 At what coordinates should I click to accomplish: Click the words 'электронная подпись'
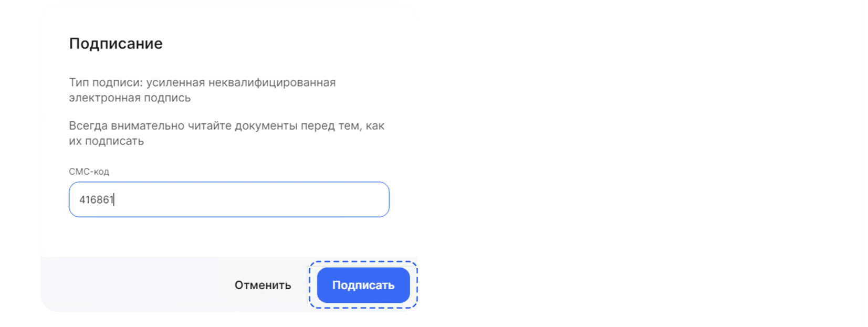[x=130, y=98]
